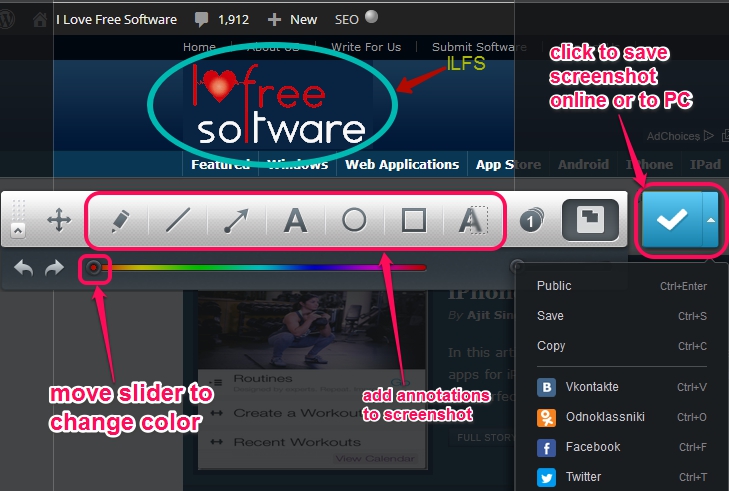729x491 pixels.
Task: Open the Android category tab
Action: click(x=583, y=164)
